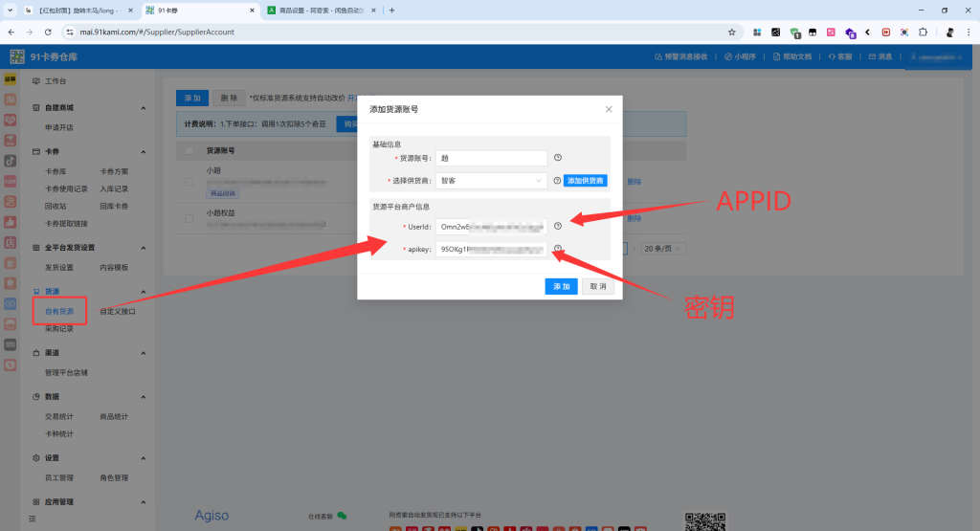Click help icon beside 选择供货商 dropdown
The height and width of the screenshot is (531, 980).
coord(557,181)
